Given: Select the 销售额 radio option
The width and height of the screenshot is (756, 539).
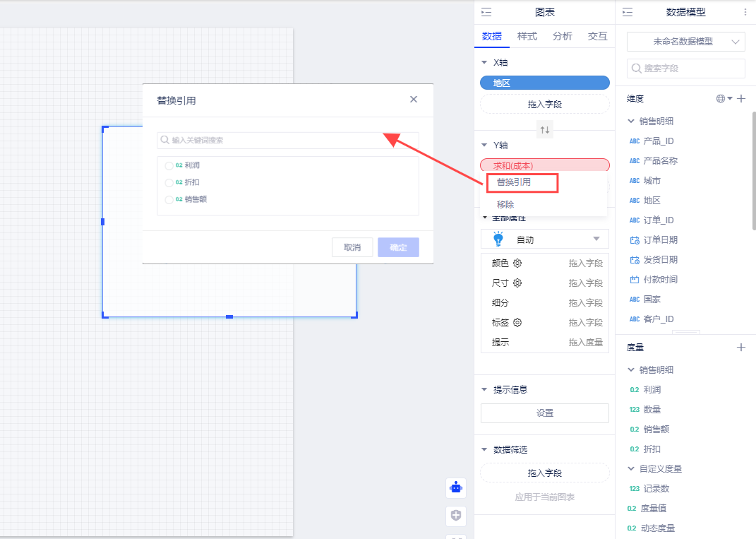Looking at the screenshot, I should click(x=169, y=199).
